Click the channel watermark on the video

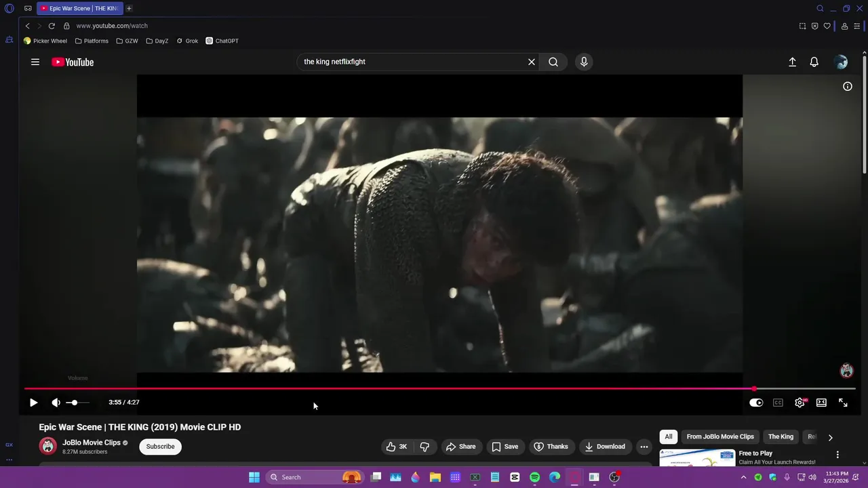click(846, 371)
